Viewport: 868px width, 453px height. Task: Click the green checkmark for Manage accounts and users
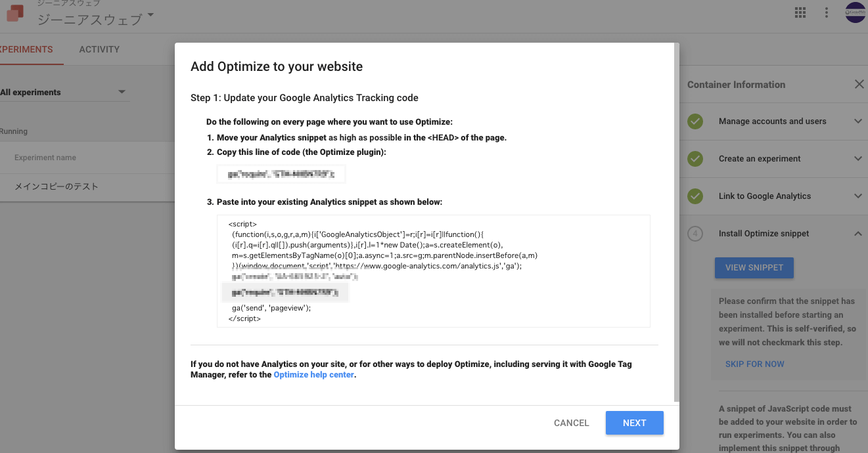click(x=695, y=121)
